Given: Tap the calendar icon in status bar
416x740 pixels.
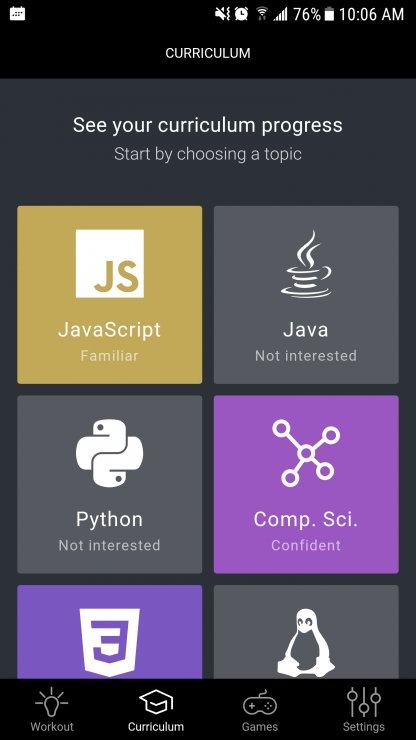Looking at the screenshot, I should (x=17, y=14).
